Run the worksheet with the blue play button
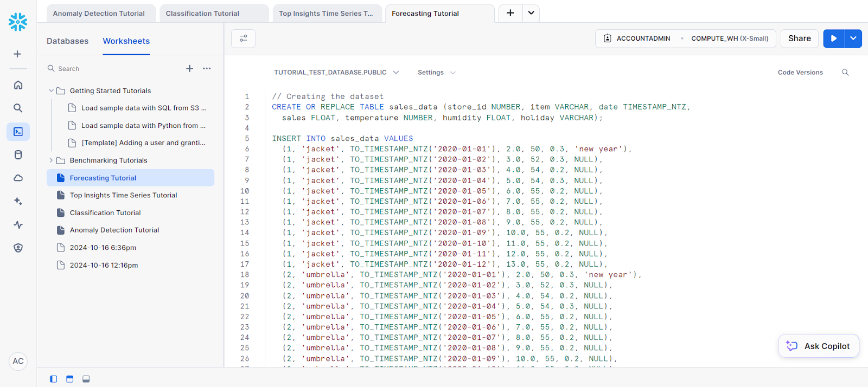 click(x=834, y=38)
